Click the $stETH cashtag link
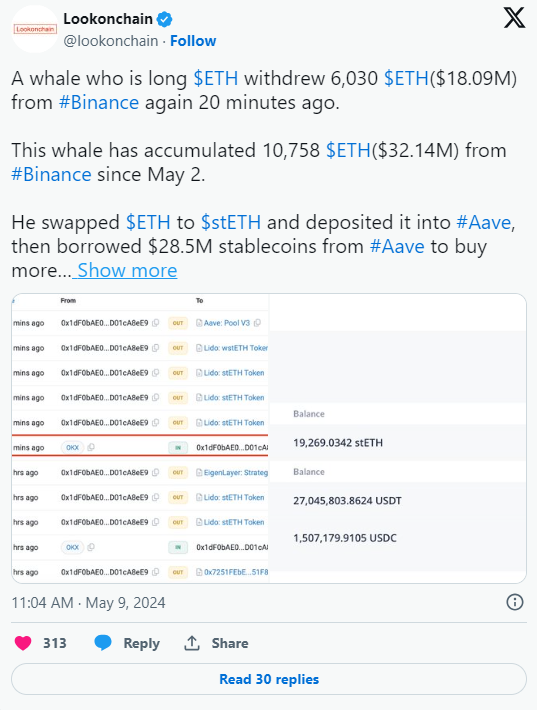 pyautogui.click(x=231, y=222)
